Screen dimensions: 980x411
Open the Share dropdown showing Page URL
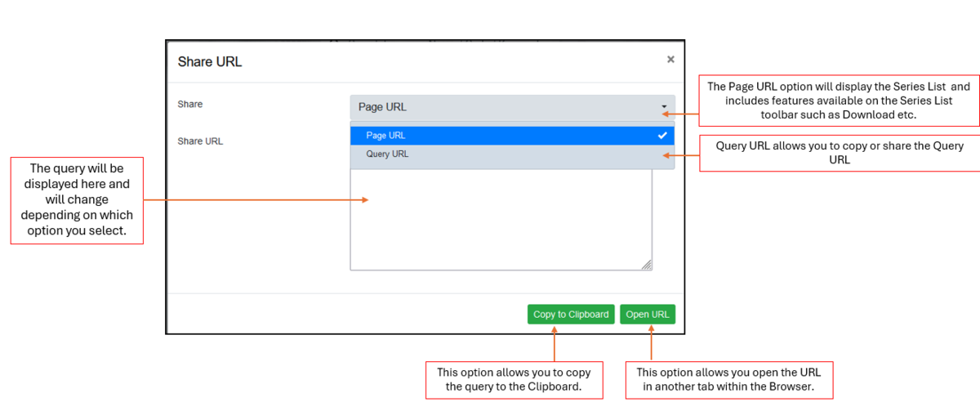click(x=512, y=107)
